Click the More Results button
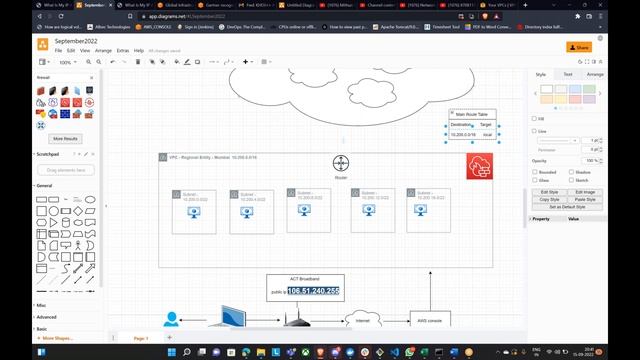The height and width of the screenshot is (360, 640). click(x=65, y=139)
